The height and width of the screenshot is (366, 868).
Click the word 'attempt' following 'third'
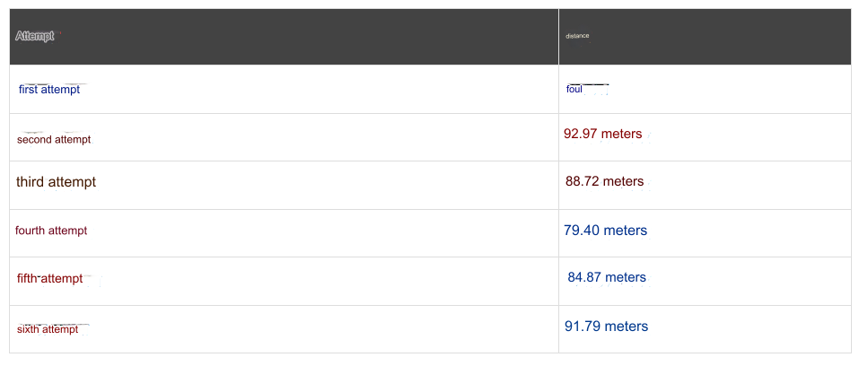point(72,182)
